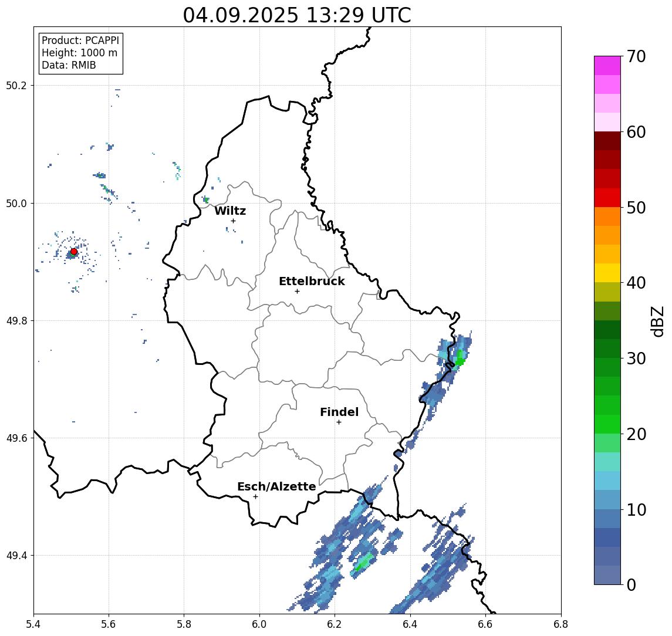Click the colorbar tick label 20
The image size is (672, 636).
(x=636, y=434)
